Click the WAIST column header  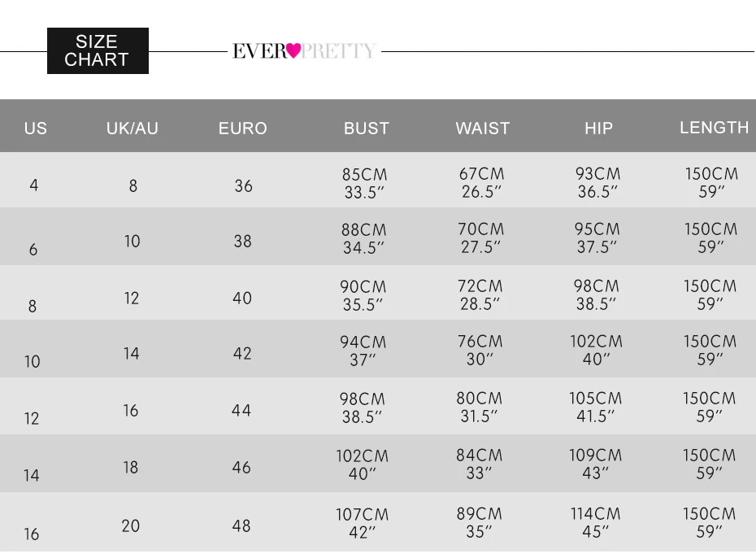pyautogui.click(x=482, y=128)
